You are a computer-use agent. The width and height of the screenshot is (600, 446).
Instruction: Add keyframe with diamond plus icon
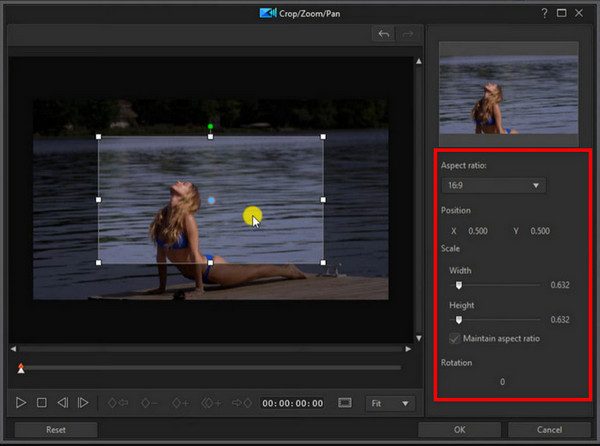180,403
